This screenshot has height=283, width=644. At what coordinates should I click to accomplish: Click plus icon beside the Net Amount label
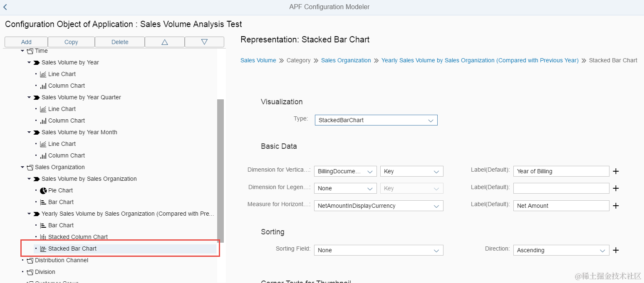tap(616, 206)
